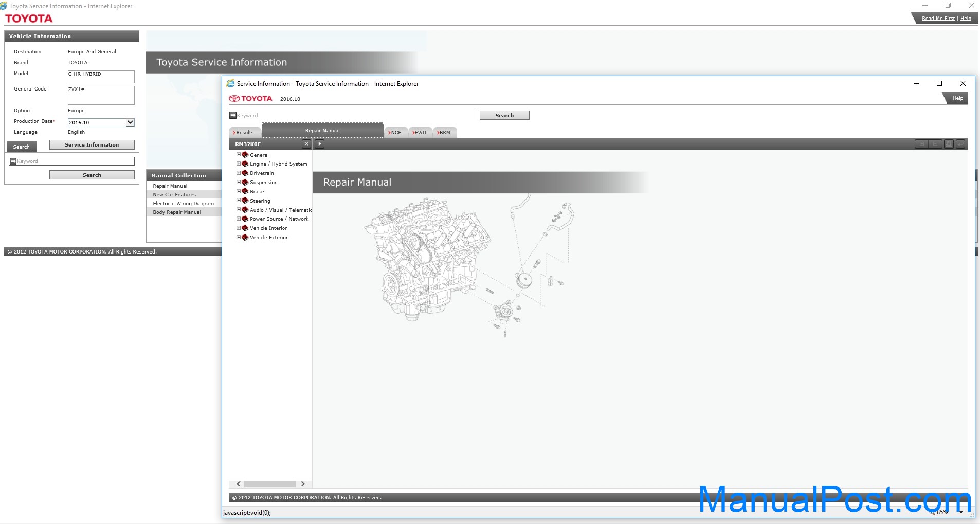Click the Vehicle Exterior label in the tree
Viewport: 980px width, 524px height.
269,237
